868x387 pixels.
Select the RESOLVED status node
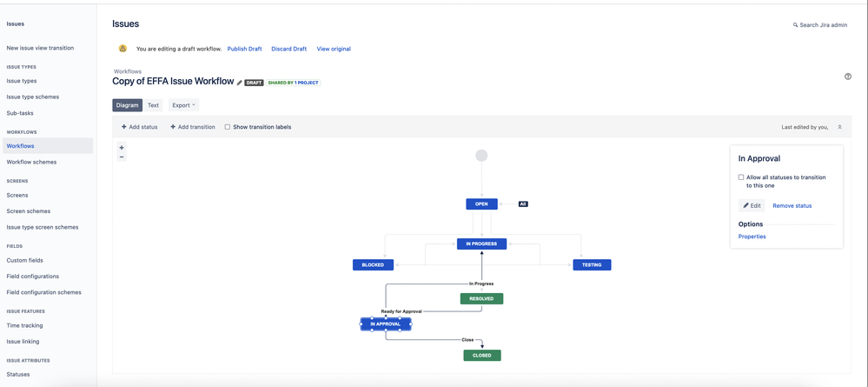click(481, 299)
